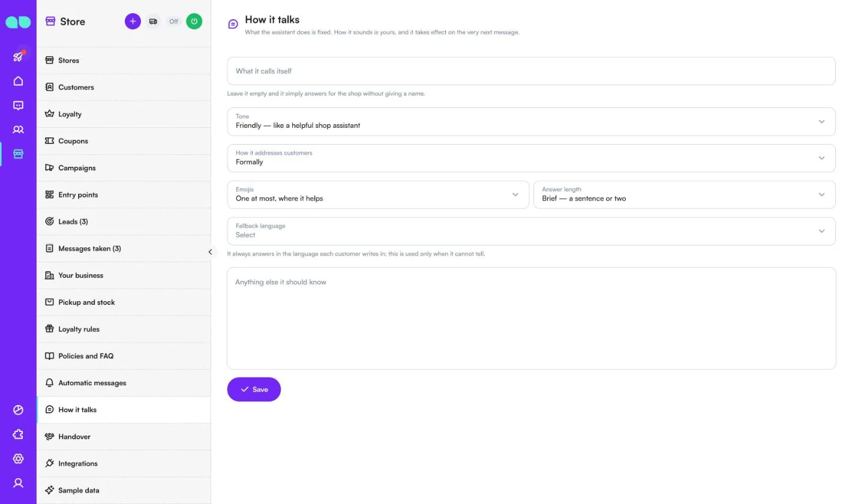Screen dimensions: 852x504
Task: Expand the Answer length dropdown
Action: [684, 195]
